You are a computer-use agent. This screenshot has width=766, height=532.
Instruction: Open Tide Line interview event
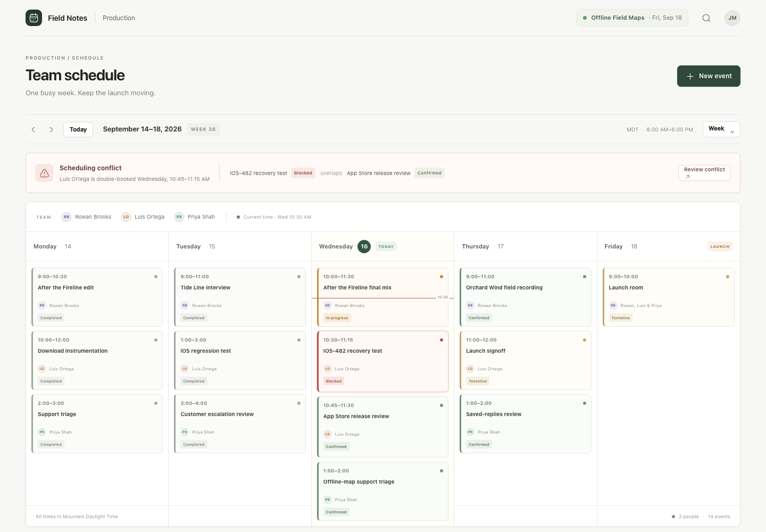(240, 297)
